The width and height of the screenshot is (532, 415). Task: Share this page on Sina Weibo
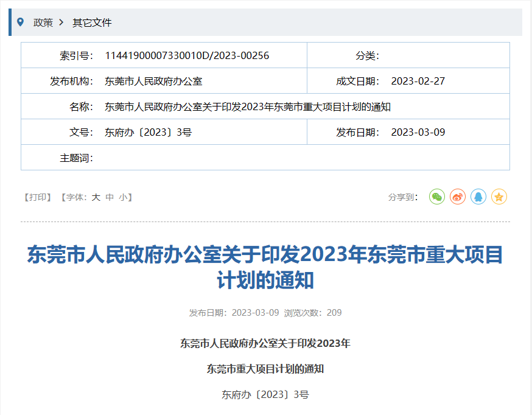coord(458,197)
